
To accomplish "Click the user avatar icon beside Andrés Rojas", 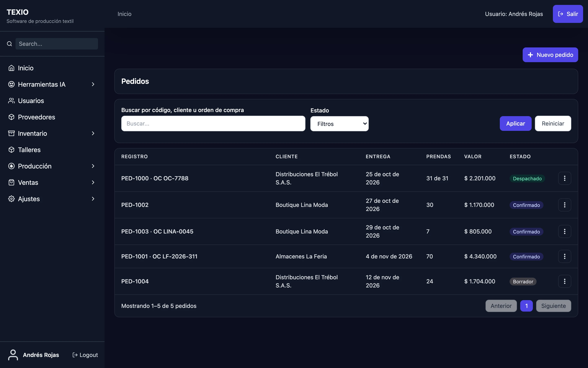I will (x=13, y=355).
